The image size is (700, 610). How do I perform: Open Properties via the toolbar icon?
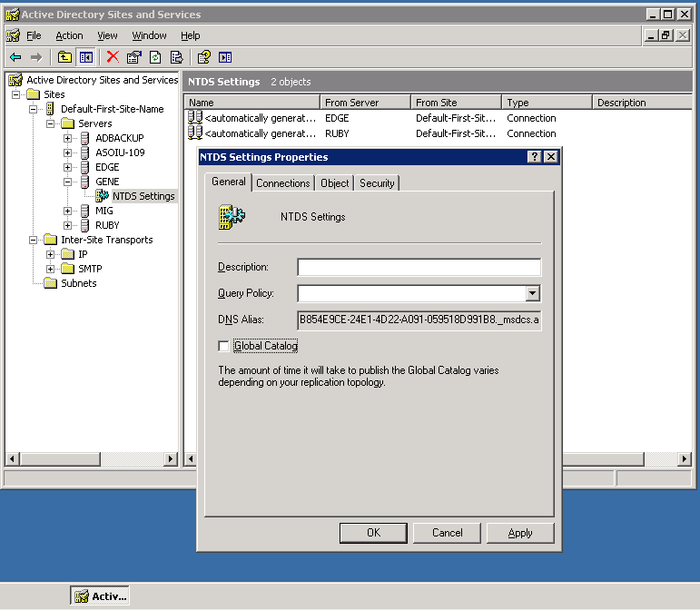(x=134, y=57)
